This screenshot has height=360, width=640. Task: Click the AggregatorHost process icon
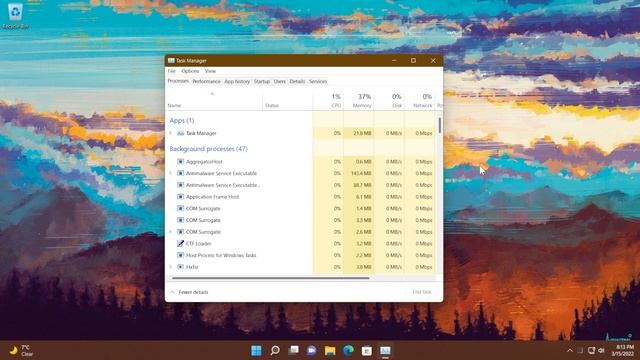click(180, 162)
